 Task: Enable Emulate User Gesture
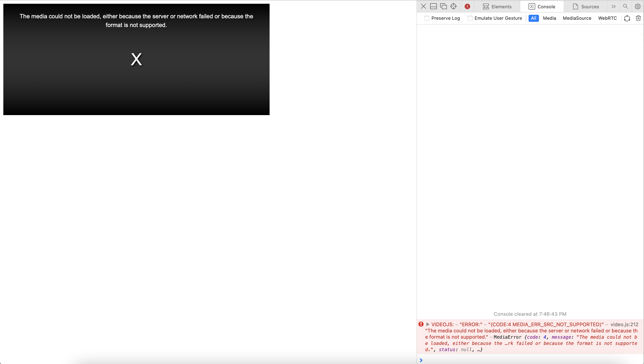[470, 18]
